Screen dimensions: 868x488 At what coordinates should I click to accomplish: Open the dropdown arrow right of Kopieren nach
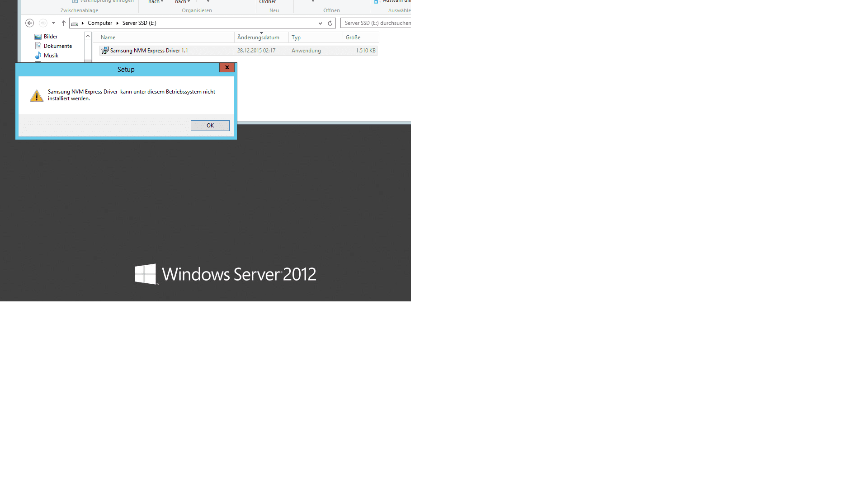click(x=208, y=2)
